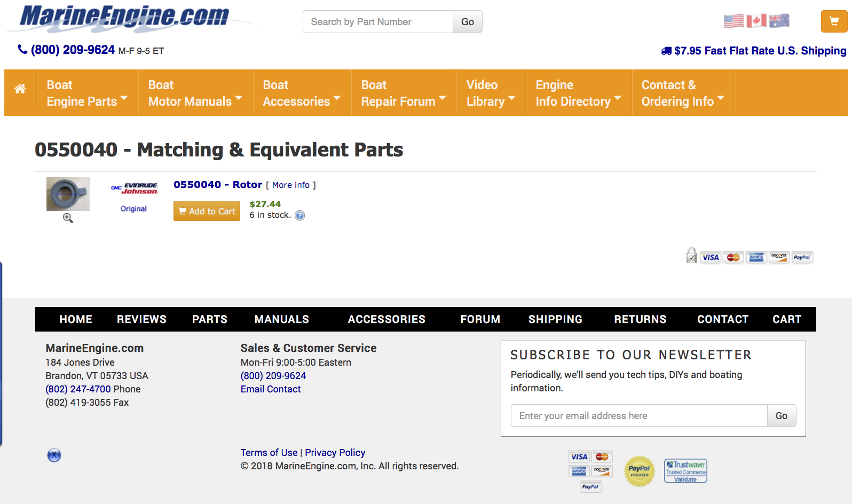This screenshot has width=852, height=504.
Task: Click the Trustwave Validate badge
Action: (685, 471)
